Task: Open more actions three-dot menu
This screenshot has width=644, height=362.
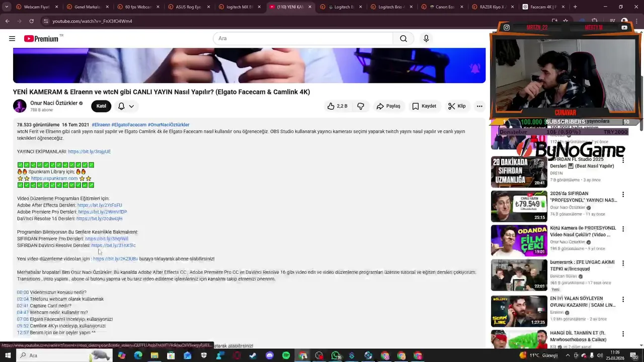Action: (x=479, y=106)
